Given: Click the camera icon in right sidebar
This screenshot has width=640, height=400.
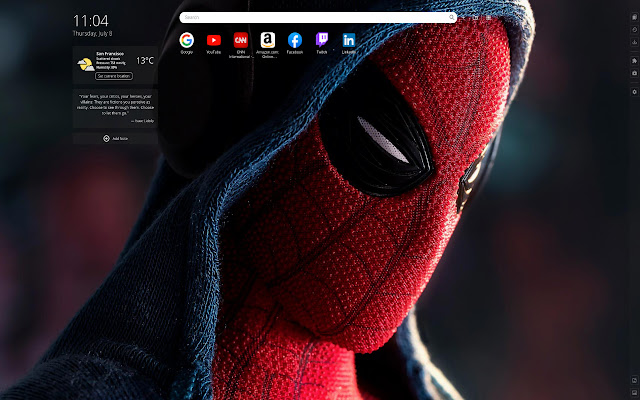Looking at the screenshot, I should click(634, 73).
